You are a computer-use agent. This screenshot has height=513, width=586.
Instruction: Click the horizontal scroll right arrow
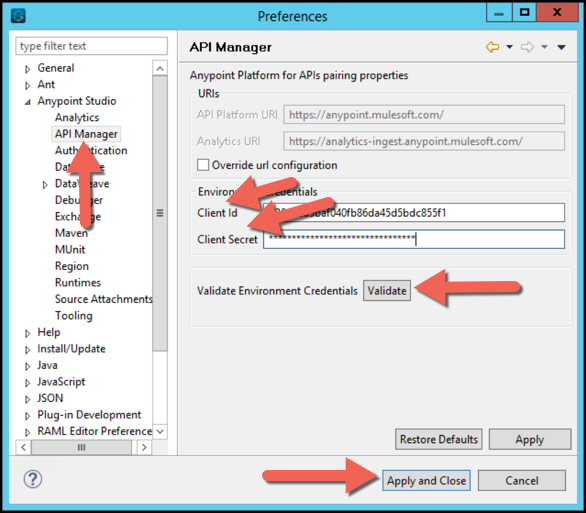point(144,447)
